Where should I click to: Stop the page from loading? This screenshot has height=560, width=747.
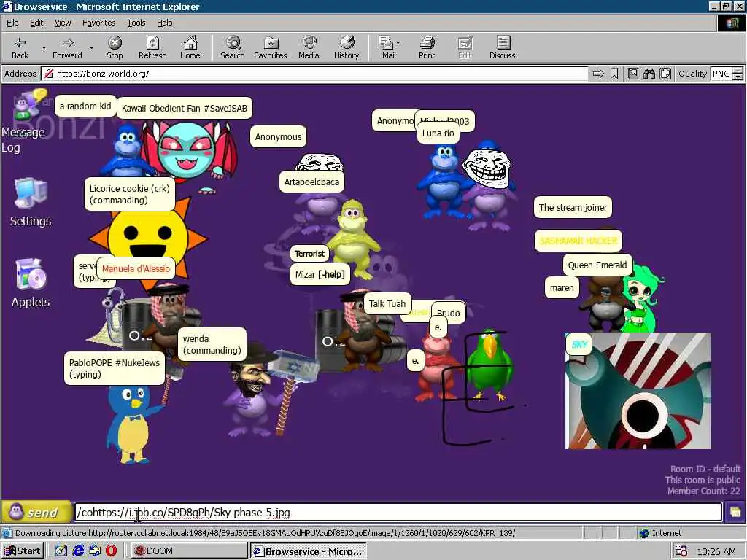[115, 47]
